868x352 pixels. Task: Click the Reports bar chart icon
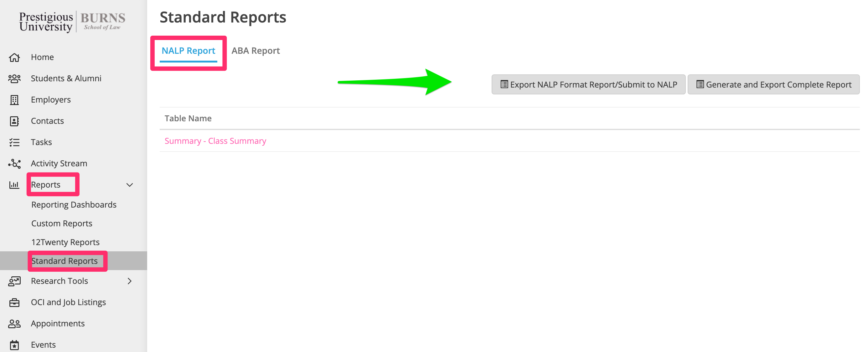[14, 185]
